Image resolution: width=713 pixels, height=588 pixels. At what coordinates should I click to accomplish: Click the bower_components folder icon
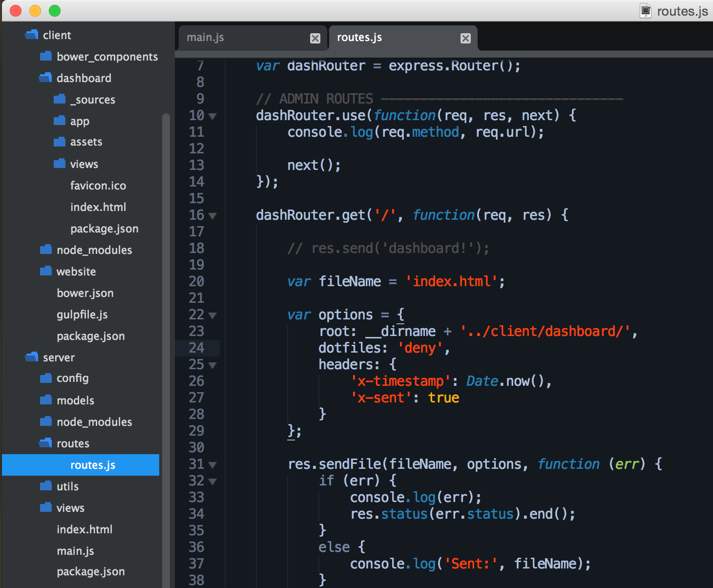(46, 56)
